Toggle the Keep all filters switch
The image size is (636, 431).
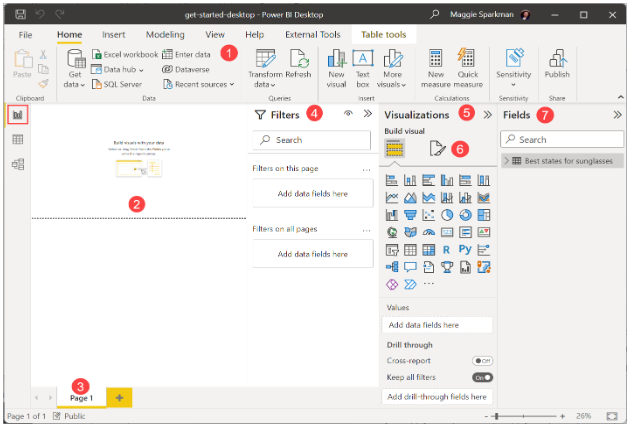point(482,377)
